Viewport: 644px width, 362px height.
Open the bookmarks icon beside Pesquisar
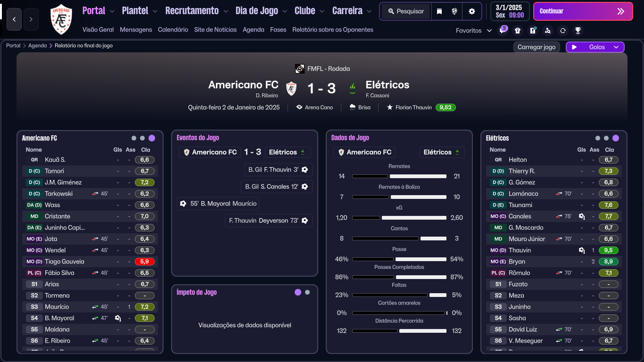(x=439, y=11)
